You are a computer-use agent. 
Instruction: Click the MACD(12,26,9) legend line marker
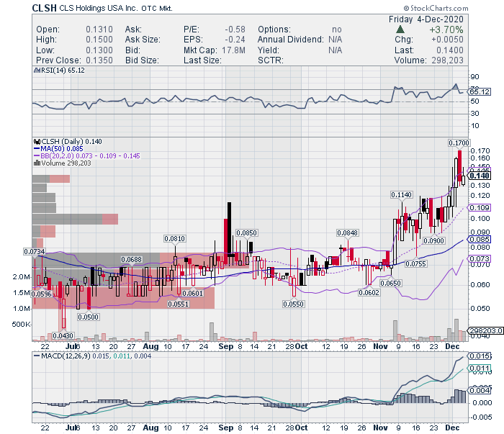[37, 356]
